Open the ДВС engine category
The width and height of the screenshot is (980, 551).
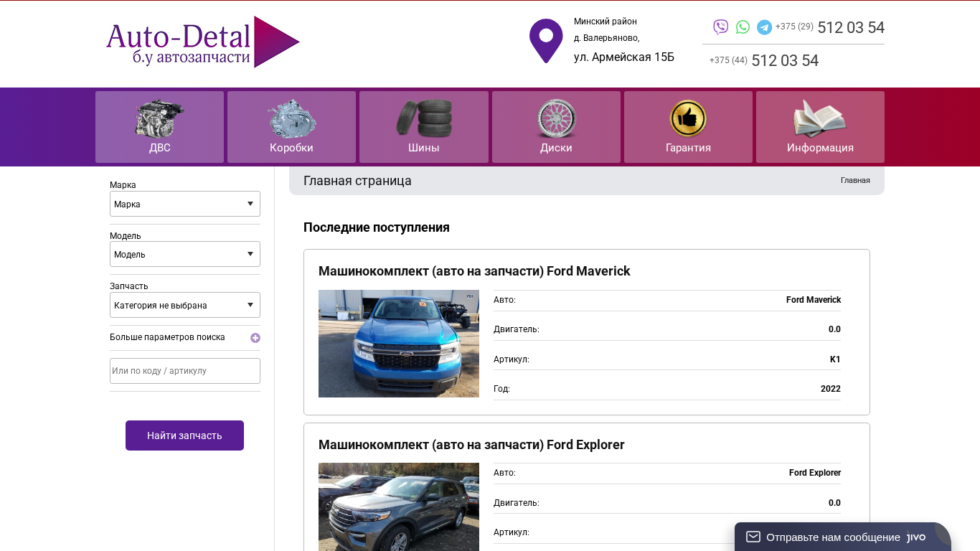(159, 127)
